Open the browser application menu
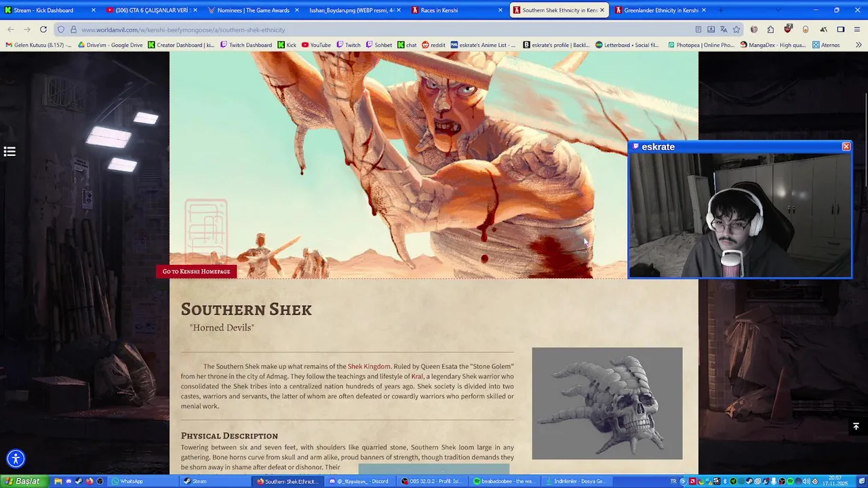The image size is (868, 488). (858, 29)
